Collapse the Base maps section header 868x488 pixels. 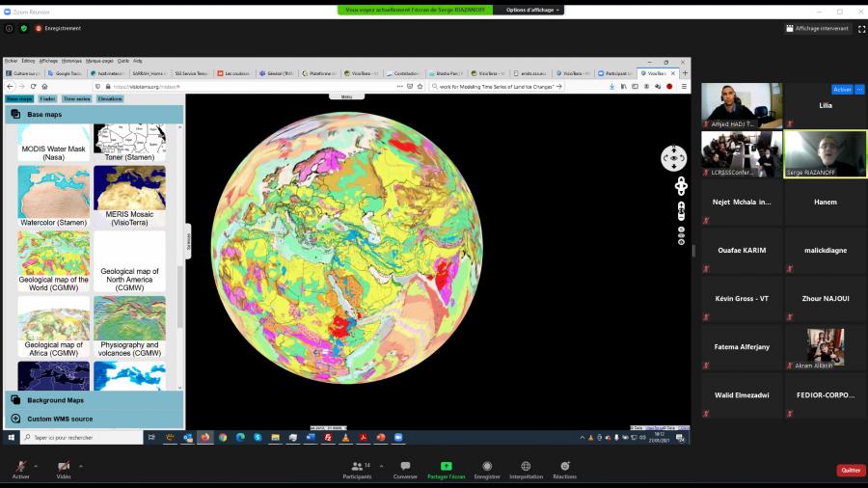click(95, 115)
